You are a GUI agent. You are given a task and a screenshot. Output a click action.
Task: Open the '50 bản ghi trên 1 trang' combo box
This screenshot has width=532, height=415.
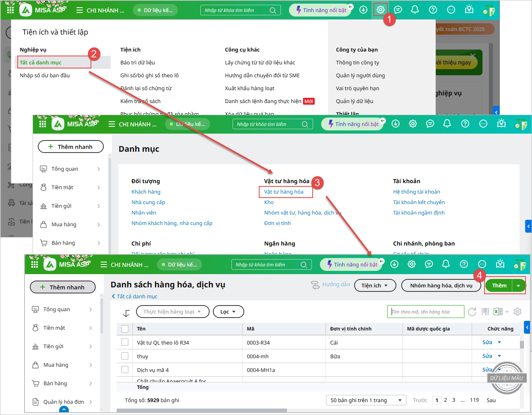click(x=366, y=400)
